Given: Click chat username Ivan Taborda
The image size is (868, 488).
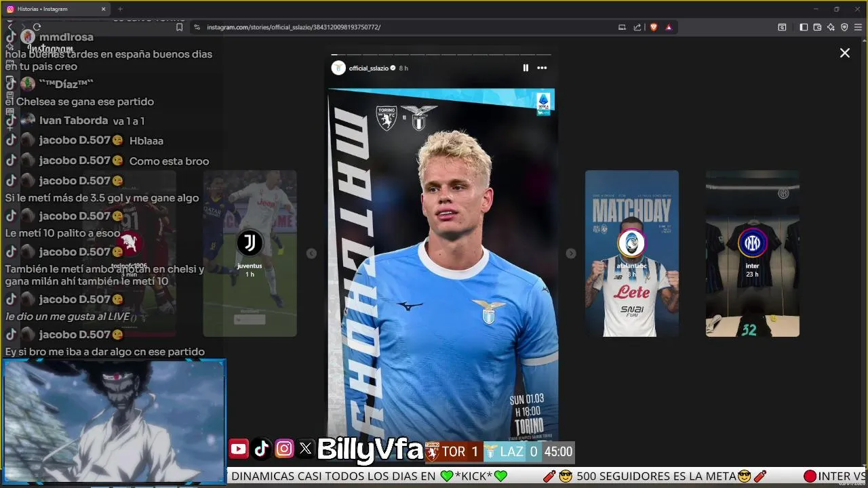Looking at the screenshot, I should (73, 120).
